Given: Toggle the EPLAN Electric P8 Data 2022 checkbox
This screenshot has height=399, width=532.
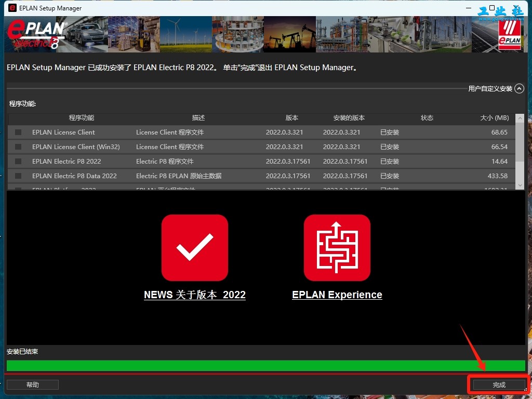Looking at the screenshot, I should (18, 176).
